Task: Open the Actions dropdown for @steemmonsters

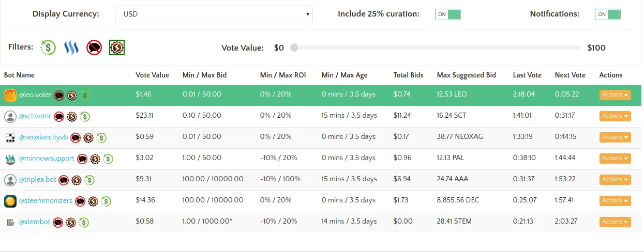Action: click(615, 201)
